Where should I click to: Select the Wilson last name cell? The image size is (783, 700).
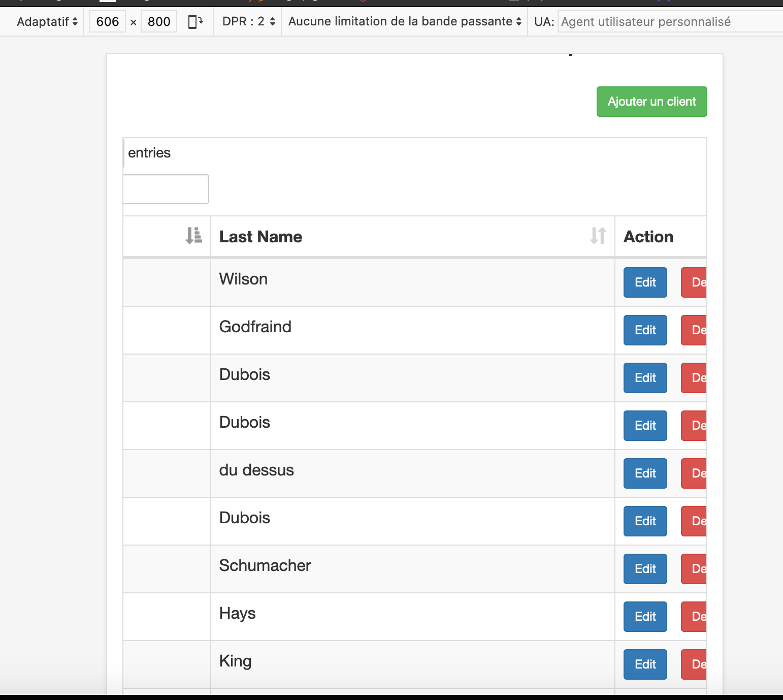413,282
